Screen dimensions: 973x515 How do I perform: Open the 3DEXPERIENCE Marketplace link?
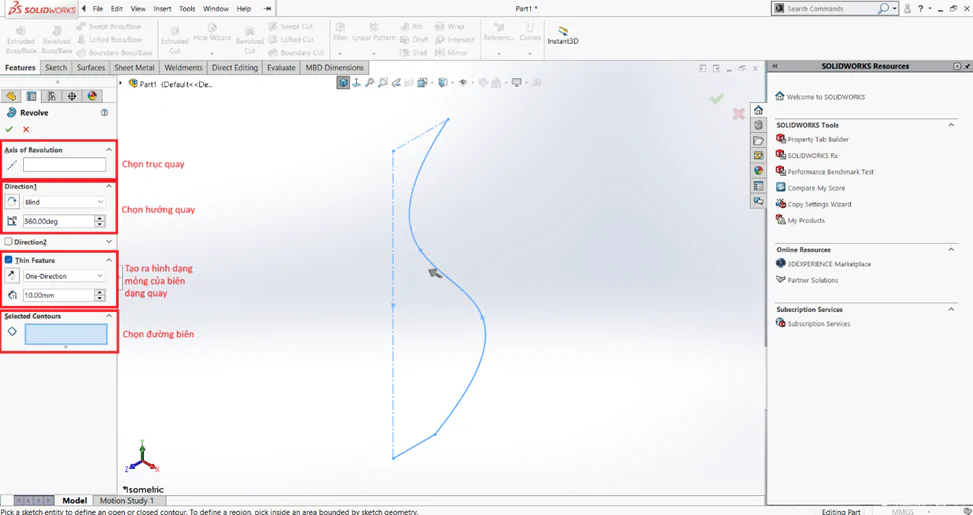[829, 264]
